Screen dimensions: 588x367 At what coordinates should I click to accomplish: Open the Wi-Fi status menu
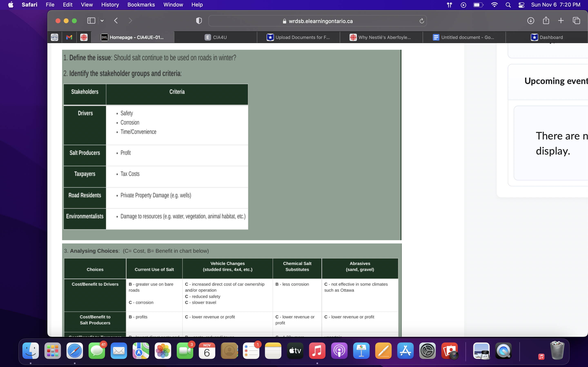[x=495, y=5]
